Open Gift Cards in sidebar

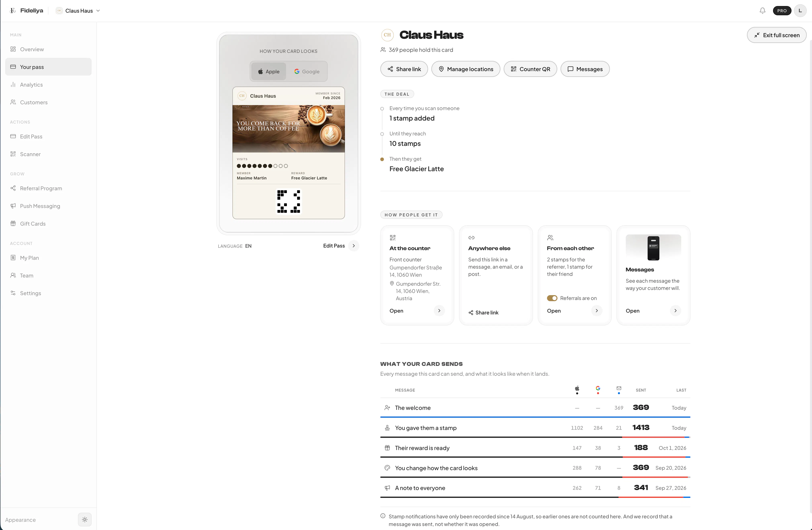pos(48,224)
